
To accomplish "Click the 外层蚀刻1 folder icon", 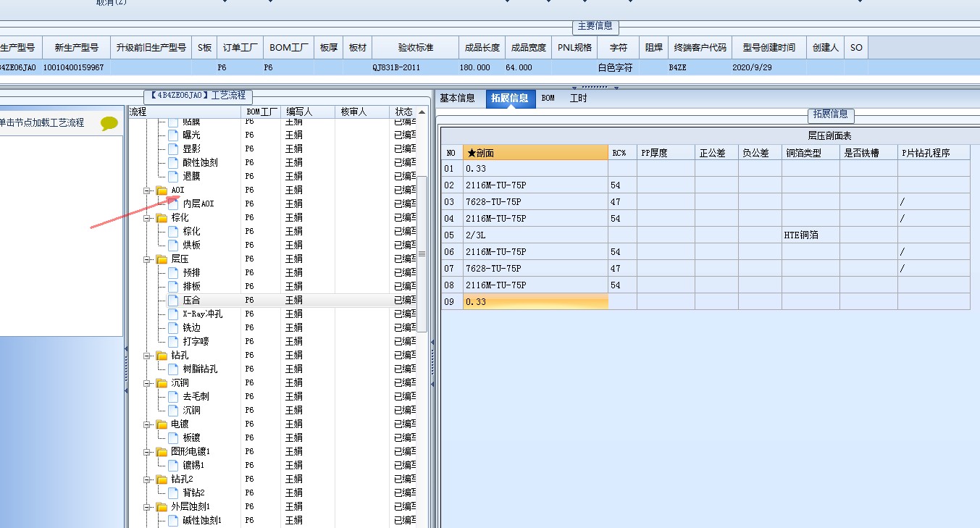I will [x=162, y=506].
